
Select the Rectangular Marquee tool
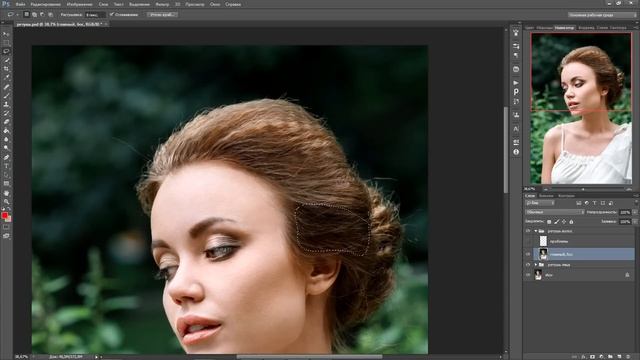(6, 43)
